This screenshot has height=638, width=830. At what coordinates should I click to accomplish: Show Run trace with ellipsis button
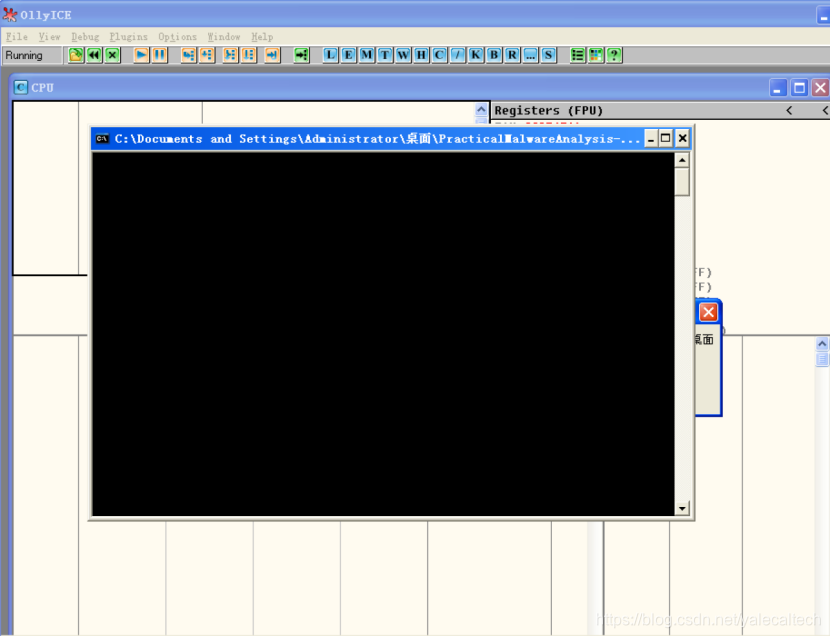[530, 55]
